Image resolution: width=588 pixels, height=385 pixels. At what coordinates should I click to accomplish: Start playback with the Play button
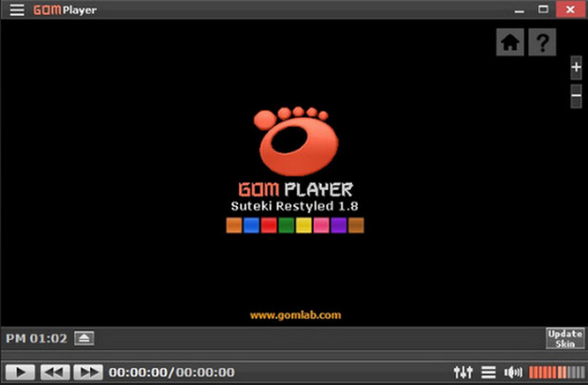click(x=20, y=372)
